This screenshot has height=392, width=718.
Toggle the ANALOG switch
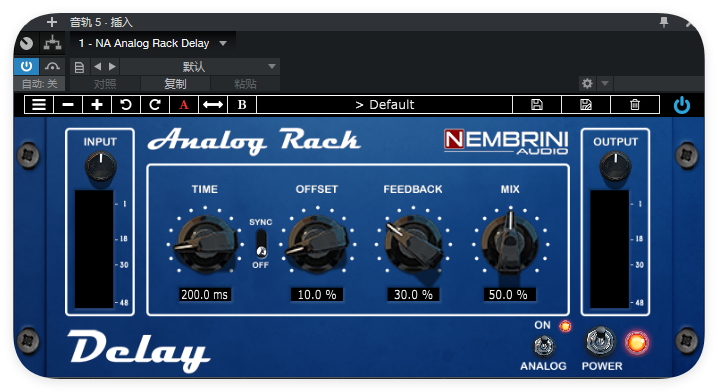click(x=544, y=346)
